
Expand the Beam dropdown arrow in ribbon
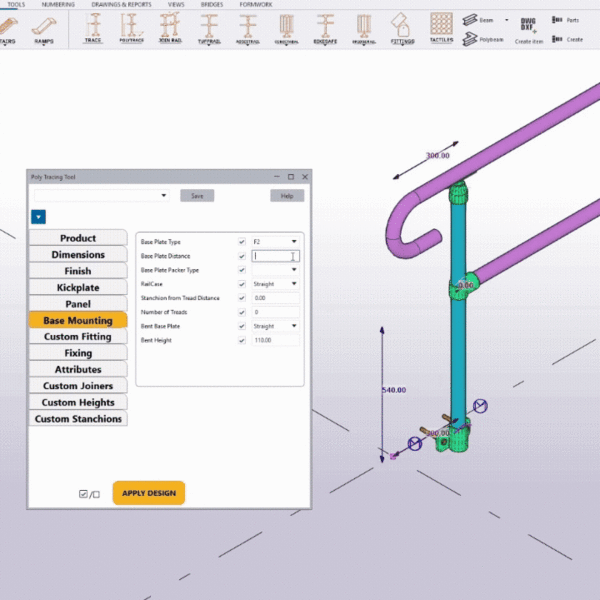point(507,20)
